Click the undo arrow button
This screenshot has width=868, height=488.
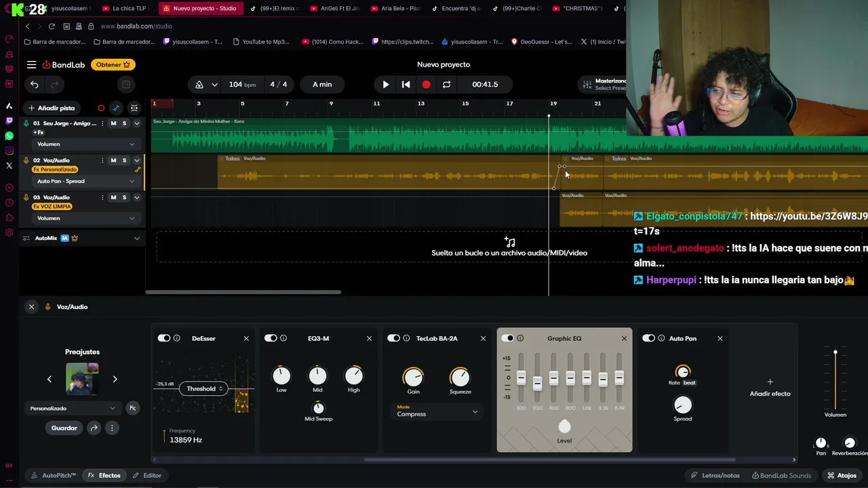pyautogui.click(x=35, y=85)
